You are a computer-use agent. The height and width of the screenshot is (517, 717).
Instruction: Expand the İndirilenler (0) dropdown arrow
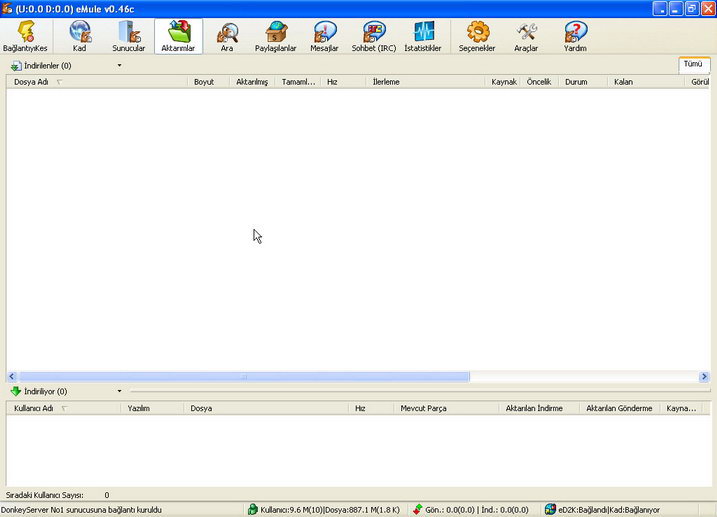pyautogui.click(x=119, y=65)
